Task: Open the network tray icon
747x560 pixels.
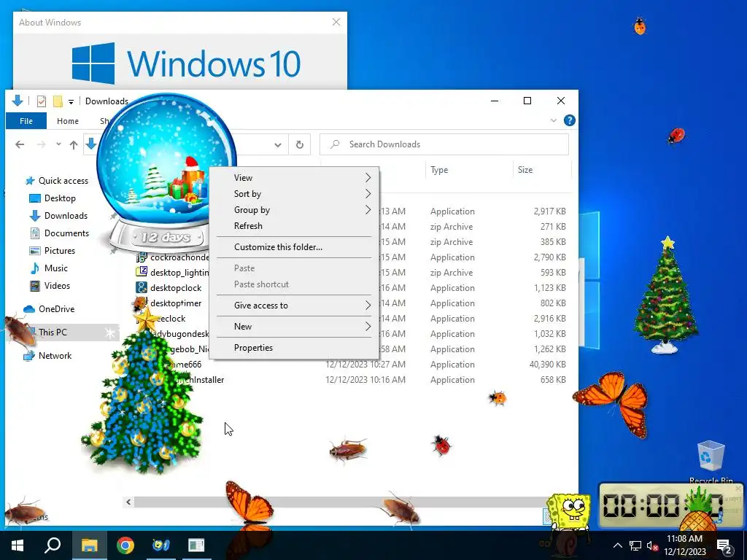Action: (635, 545)
